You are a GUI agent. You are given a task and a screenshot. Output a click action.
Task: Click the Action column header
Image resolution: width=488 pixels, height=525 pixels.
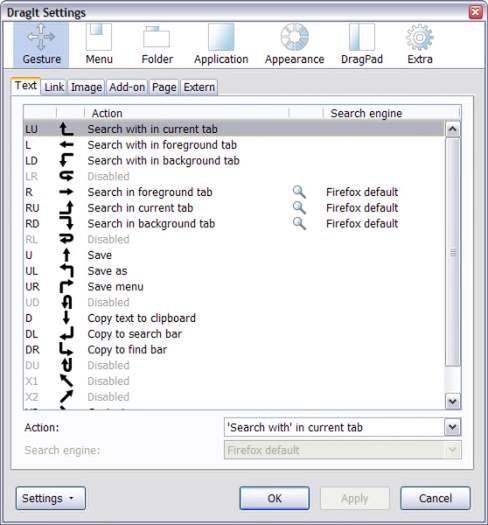click(187, 113)
